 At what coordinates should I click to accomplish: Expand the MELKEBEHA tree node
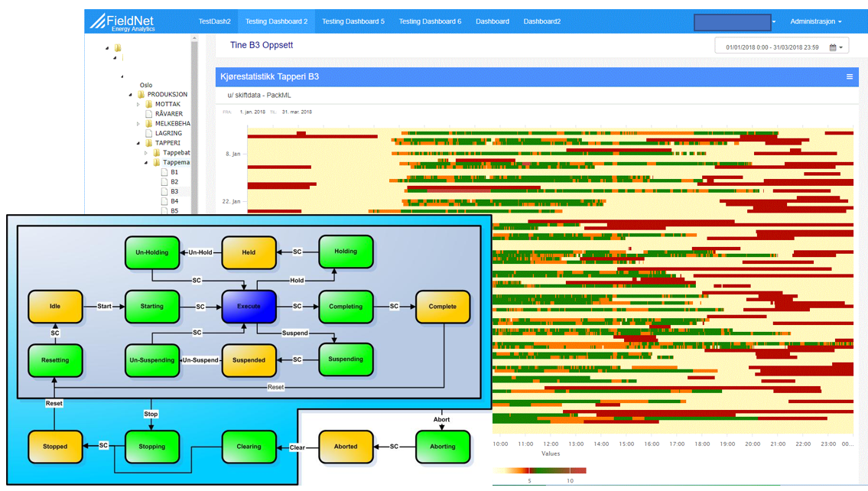click(138, 123)
